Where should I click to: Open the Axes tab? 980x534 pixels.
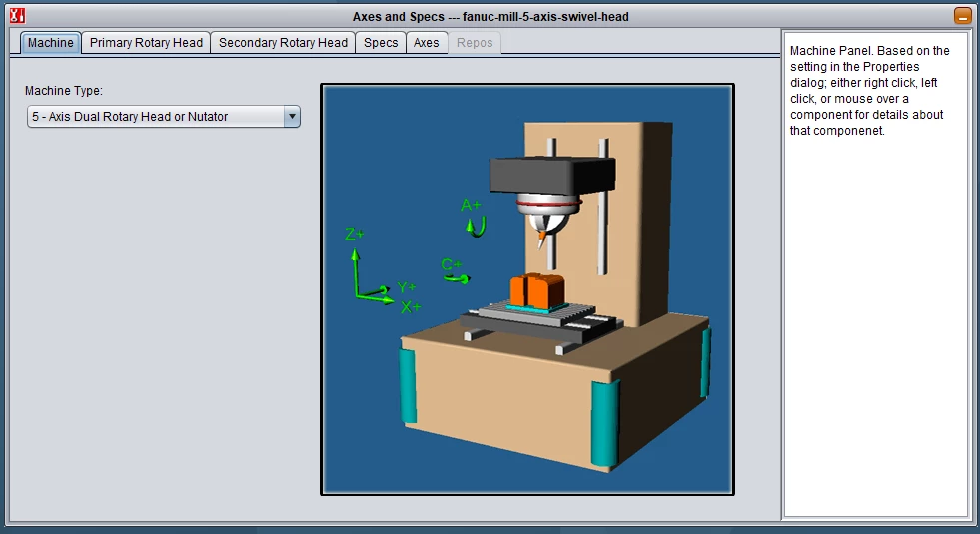point(426,43)
